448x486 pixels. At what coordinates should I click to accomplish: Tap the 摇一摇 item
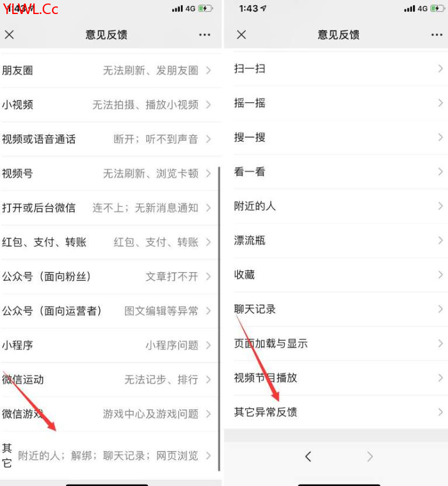tap(336, 103)
